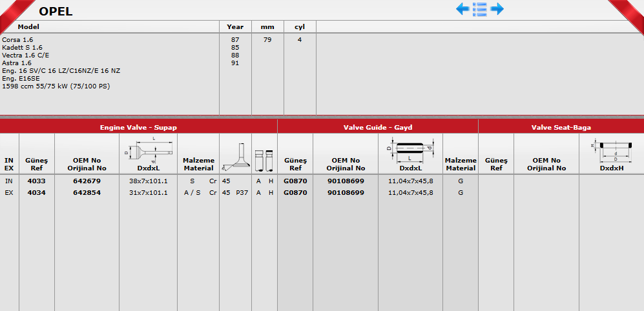Click OEM number 642854

coord(87,192)
